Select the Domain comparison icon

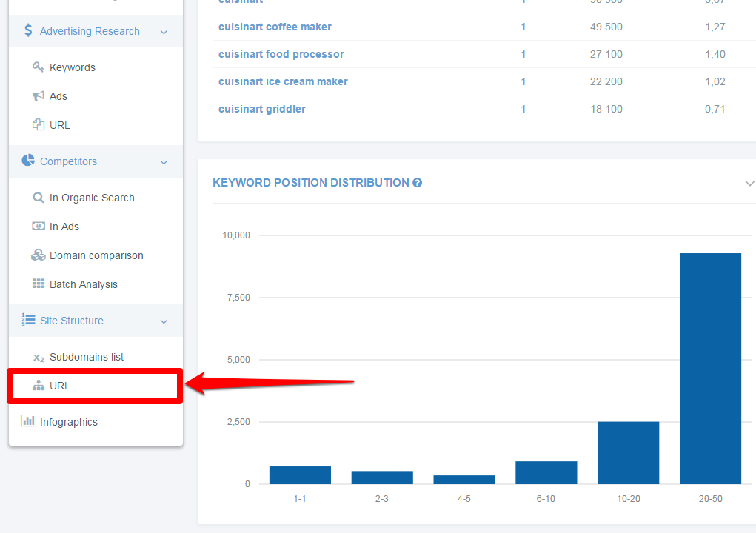point(39,255)
